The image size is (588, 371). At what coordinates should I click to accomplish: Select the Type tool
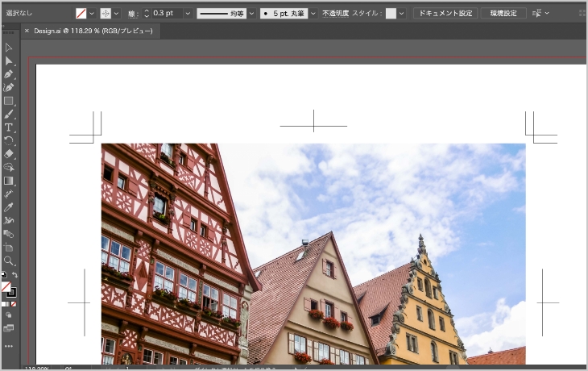9,127
